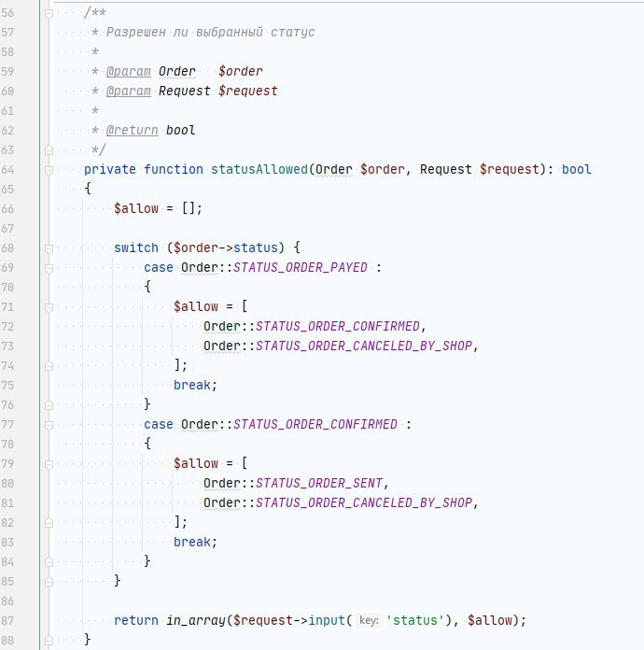Click the 'function' keyword on line 64

coord(174,170)
